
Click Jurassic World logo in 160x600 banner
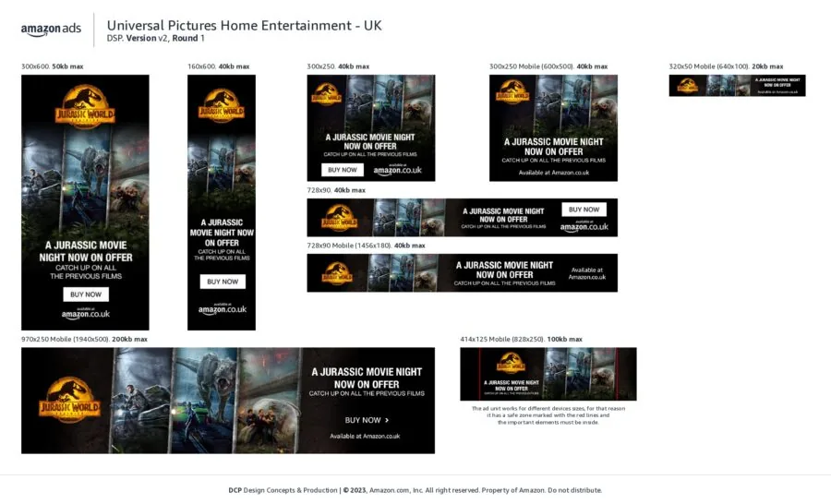[222, 105]
